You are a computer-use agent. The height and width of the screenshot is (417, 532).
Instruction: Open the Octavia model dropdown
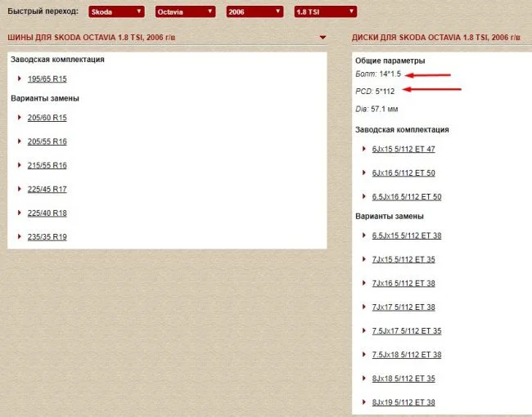(185, 11)
